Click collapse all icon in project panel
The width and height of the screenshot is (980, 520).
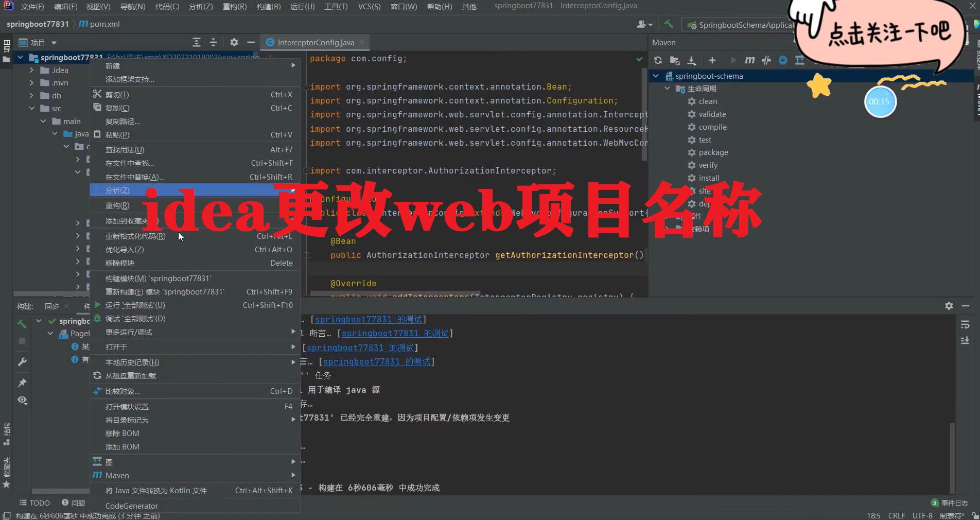pos(213,42)
